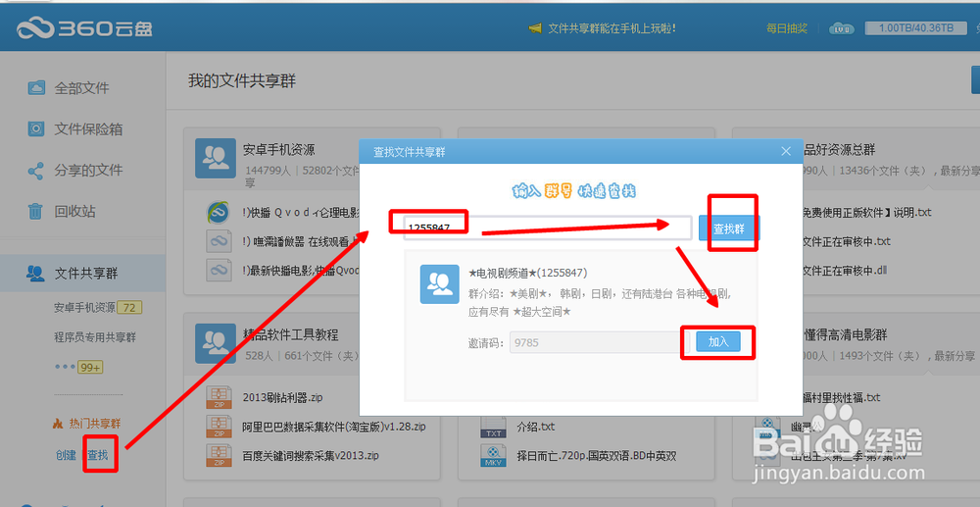Click the 查找群 search button

[x=729, y=228]
